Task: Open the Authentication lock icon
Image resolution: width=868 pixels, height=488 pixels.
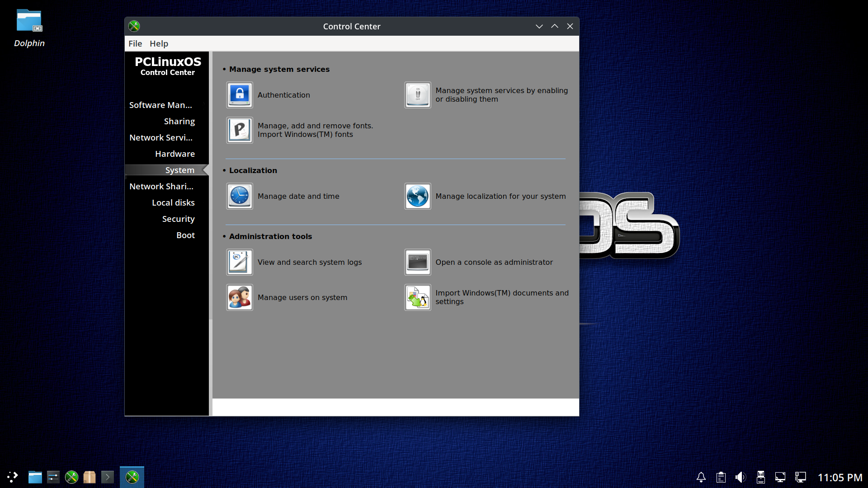Action: tap(240, 95)
